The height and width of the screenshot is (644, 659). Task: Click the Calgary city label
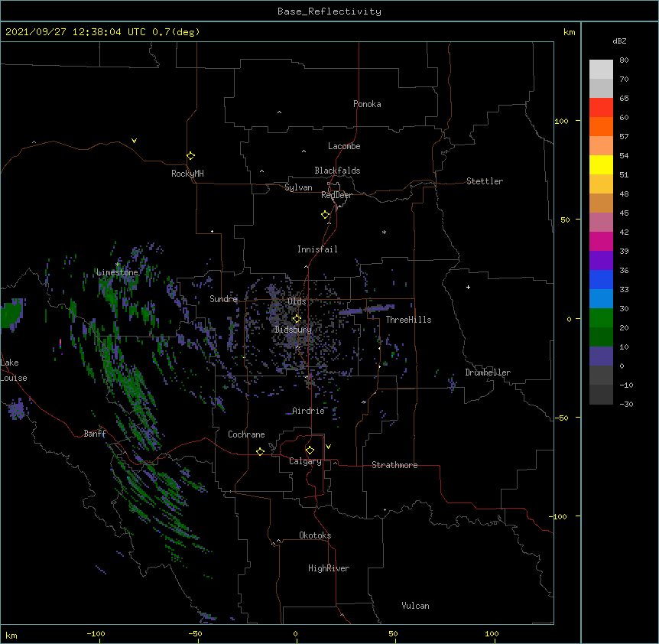click(305, 461)
